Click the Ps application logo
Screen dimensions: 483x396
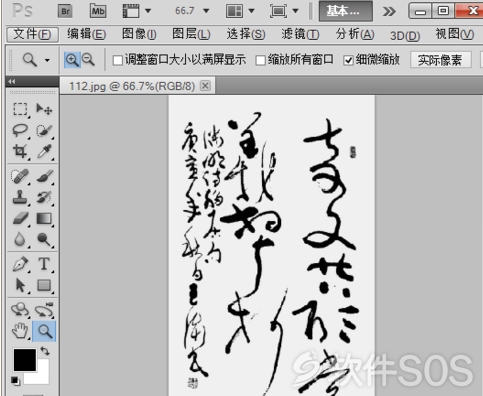click(23, 11)
